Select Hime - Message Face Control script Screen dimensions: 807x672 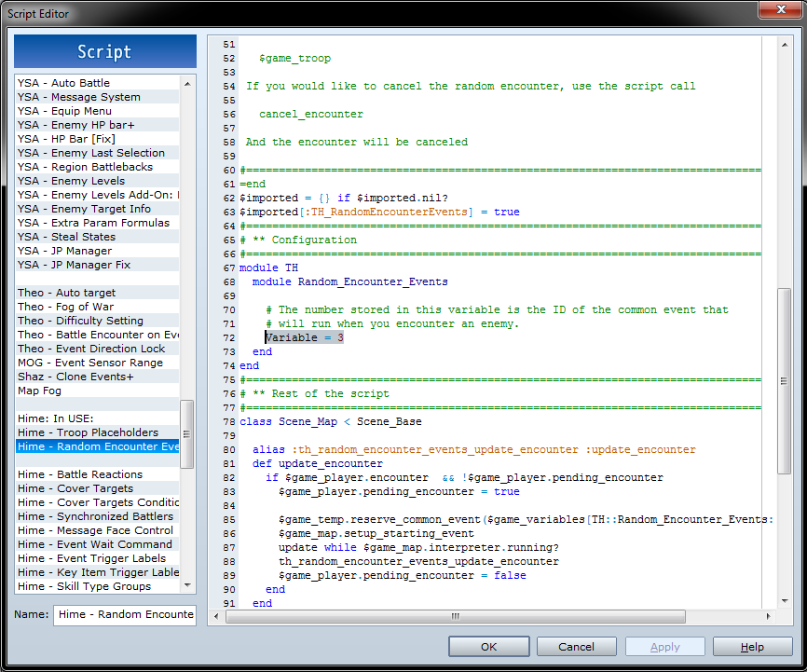tap(98, 530)
